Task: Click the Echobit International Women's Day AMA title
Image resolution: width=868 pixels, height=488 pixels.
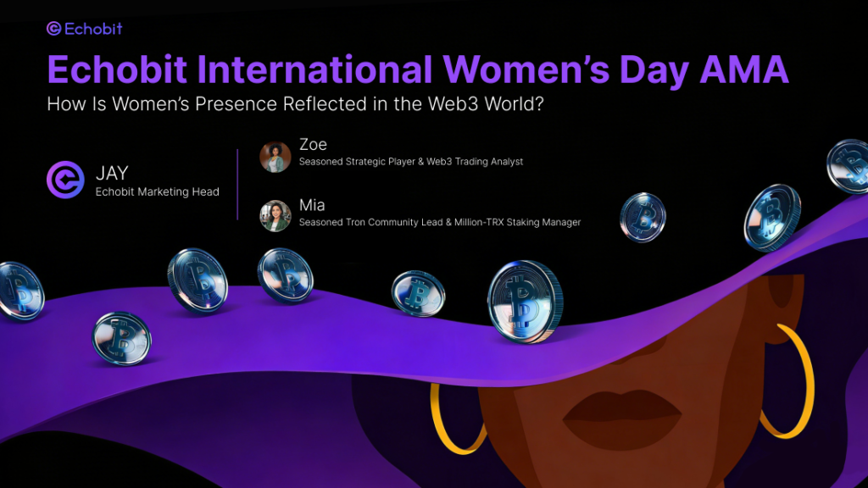Action: point(417,69)
